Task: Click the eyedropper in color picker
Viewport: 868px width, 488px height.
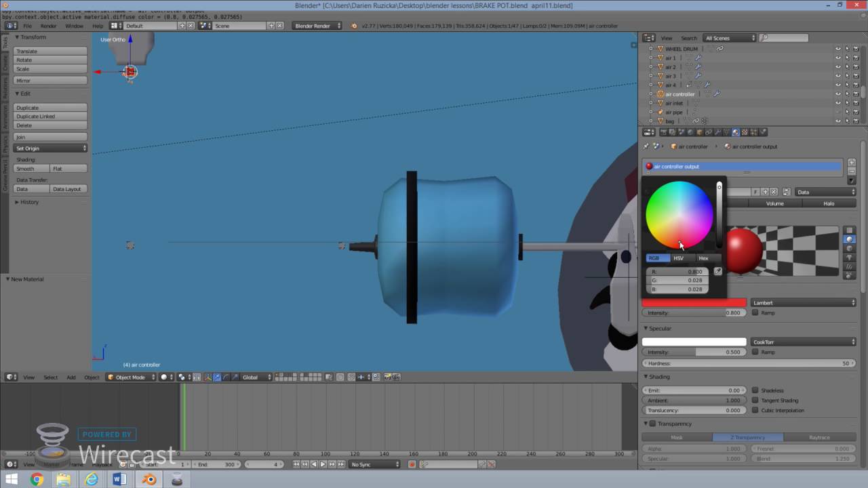Action: tap(718, 271)
